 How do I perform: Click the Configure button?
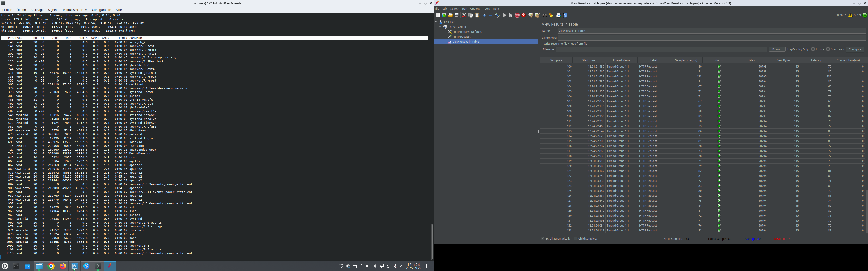point(854,49)
